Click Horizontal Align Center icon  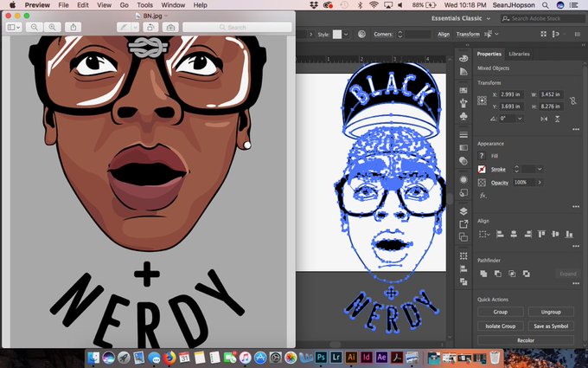[514, 235]
